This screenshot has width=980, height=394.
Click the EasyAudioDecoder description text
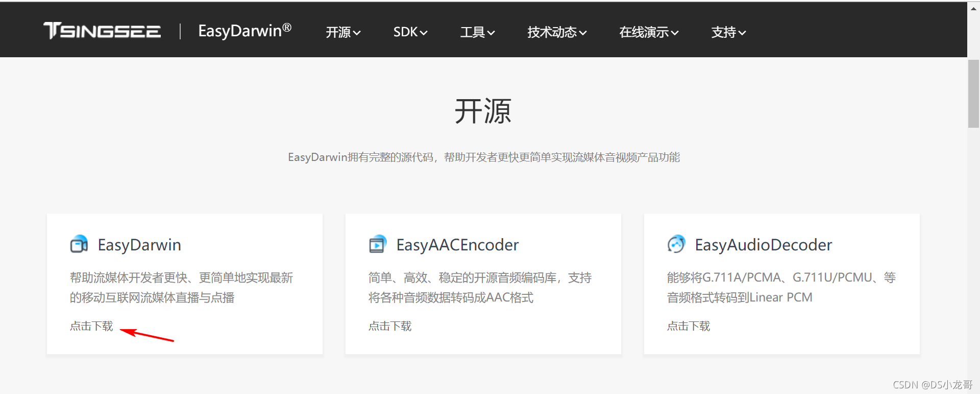pyautogui.click(x=781, y=288)
